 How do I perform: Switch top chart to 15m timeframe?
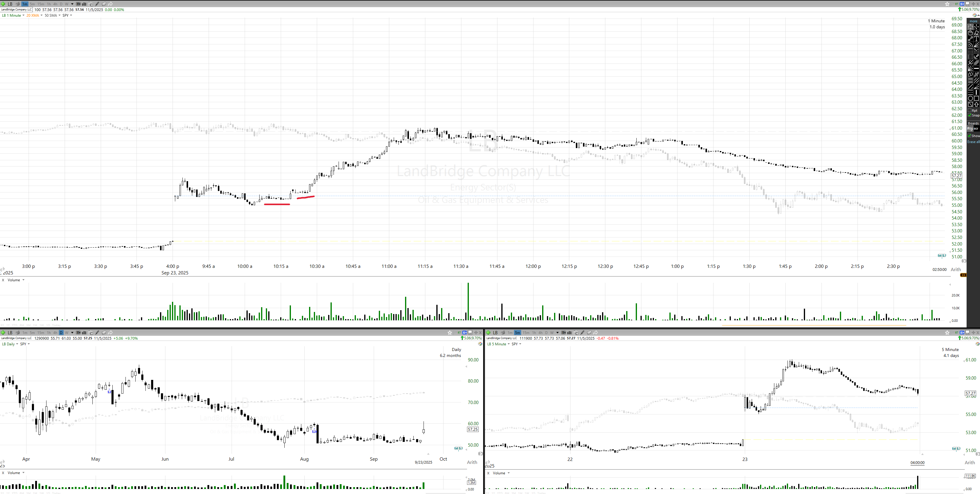[x=41, y=4]
